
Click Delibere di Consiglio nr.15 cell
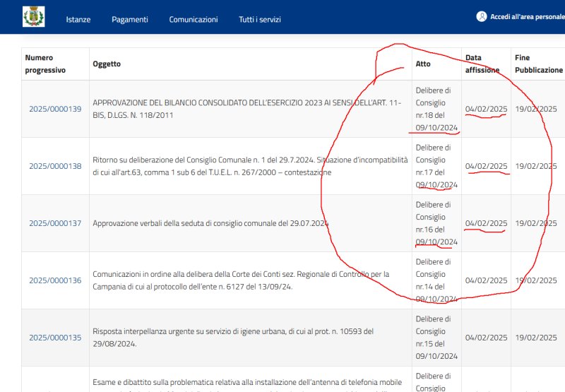tap(436, 338)
